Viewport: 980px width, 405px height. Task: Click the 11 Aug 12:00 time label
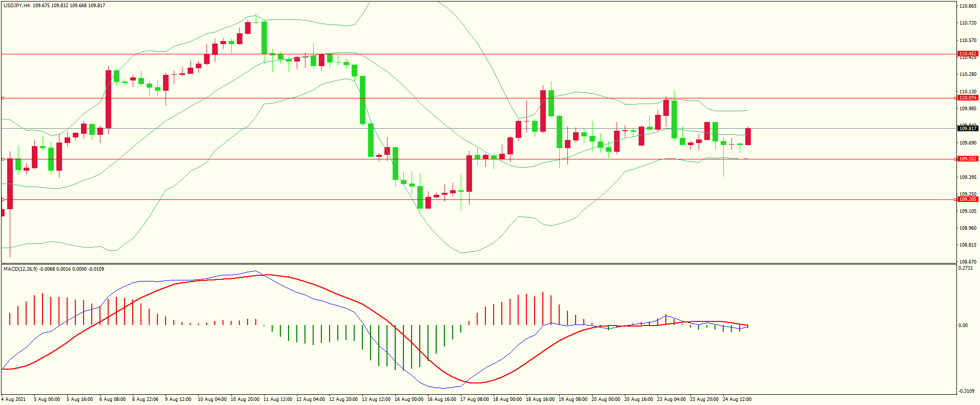pos(278,399)
